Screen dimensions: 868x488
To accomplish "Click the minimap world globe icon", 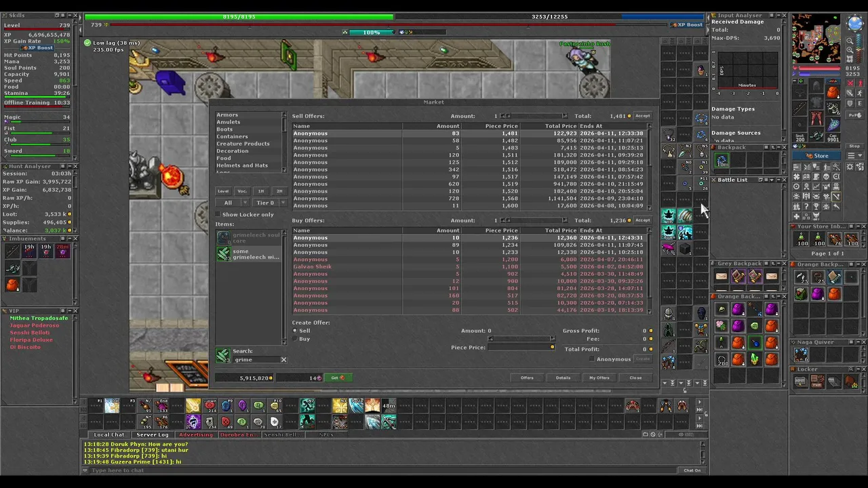I will coord(854,24).
